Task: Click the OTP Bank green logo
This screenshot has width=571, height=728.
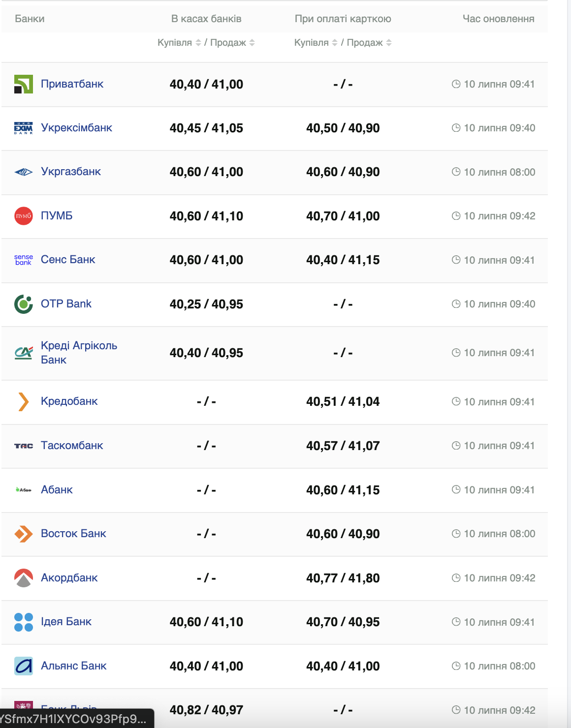Action: click(24, 304)
